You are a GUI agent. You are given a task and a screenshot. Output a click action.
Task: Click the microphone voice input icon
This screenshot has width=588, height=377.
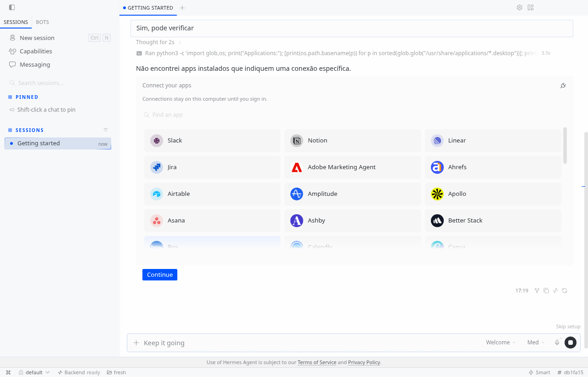557,343
